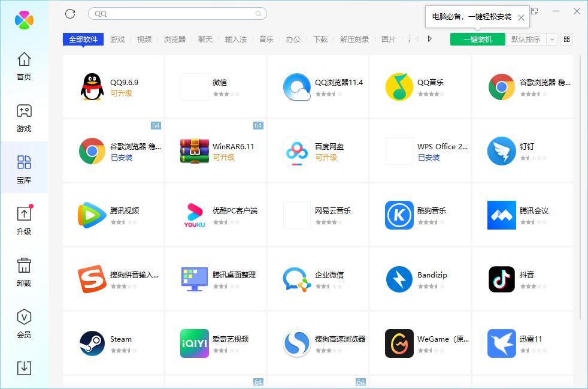The image size is (588, 389).
Task: Open the 腾讯视频 app icon
Action: coord(92,215)
